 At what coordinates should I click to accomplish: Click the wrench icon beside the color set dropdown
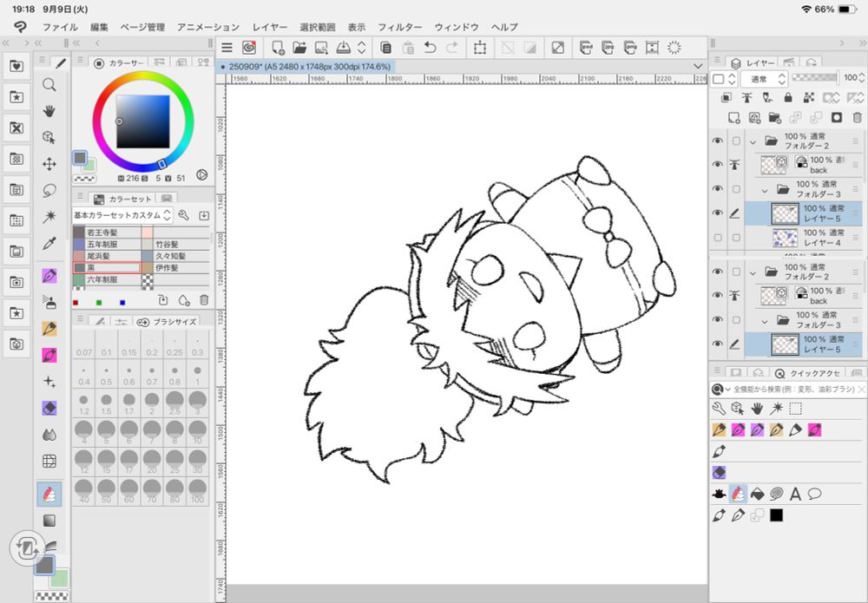pyautogui.click(x=184, y=215)
